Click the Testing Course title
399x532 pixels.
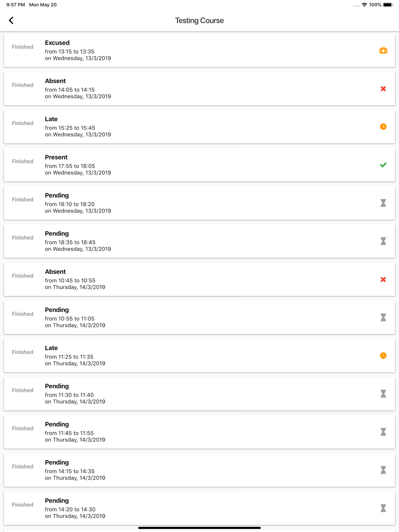(x=199, y=20)
